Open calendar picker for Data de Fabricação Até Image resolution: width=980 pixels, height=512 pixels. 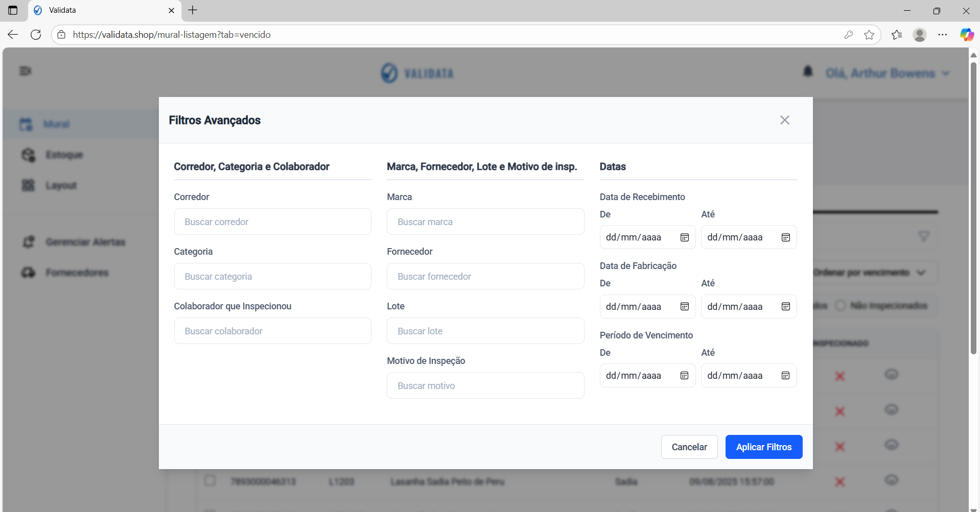point(785,306)
